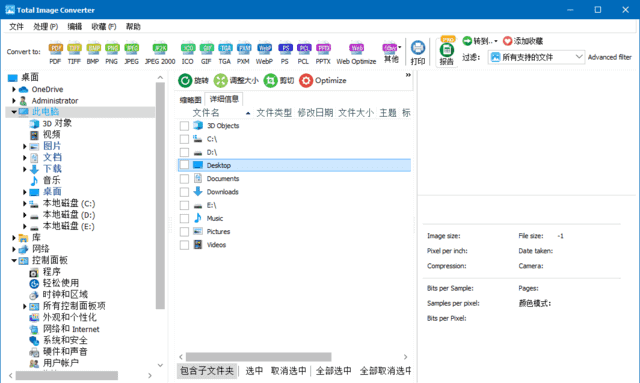Open the 报告 report tool

coord(447,52)
